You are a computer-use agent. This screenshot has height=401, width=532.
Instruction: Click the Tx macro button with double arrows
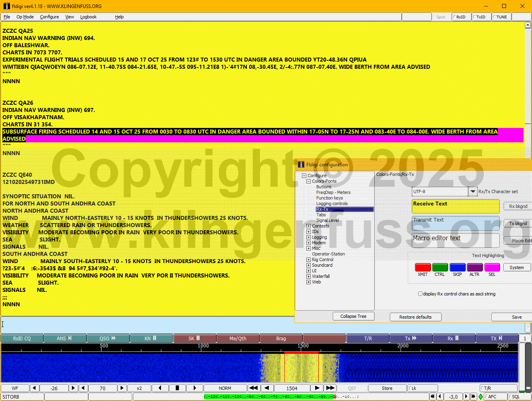(x=411, y=338)
